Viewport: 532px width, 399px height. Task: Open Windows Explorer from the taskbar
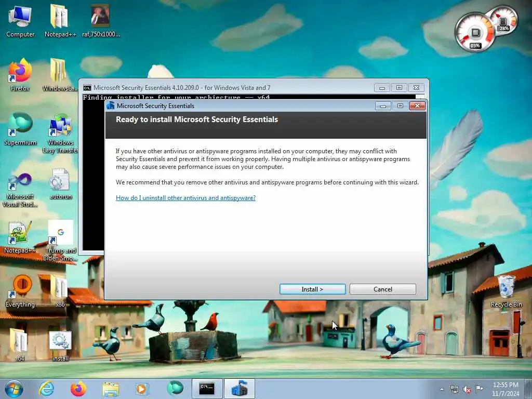[111, 389]
